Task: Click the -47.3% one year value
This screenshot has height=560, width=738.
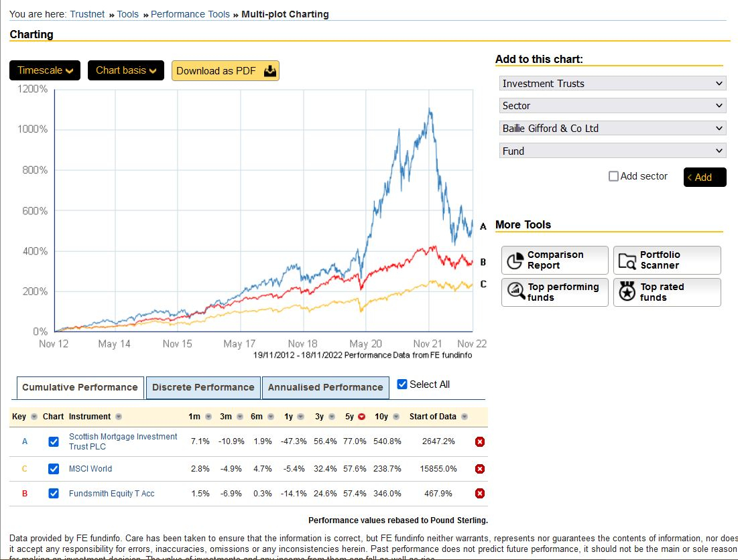Action: [x=293, y=441]
